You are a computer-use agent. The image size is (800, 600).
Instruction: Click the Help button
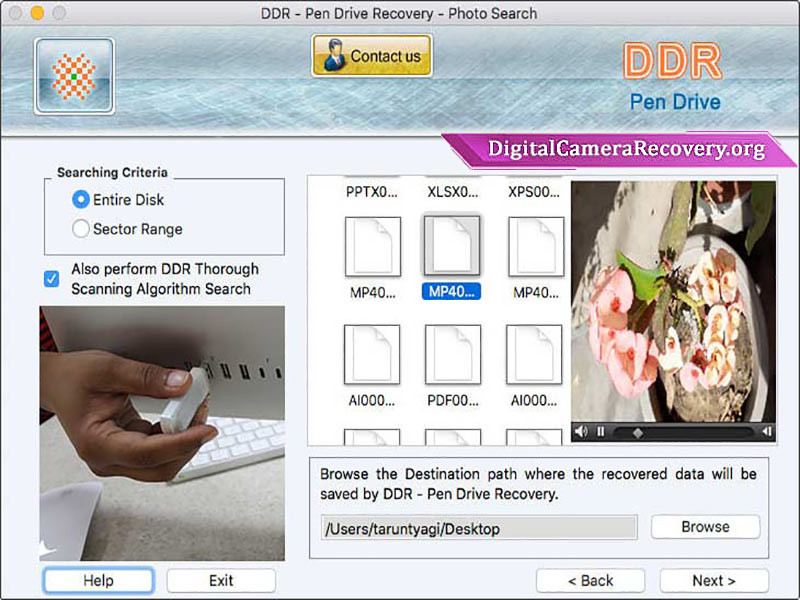pyautogui.click(x=98, y=581)
